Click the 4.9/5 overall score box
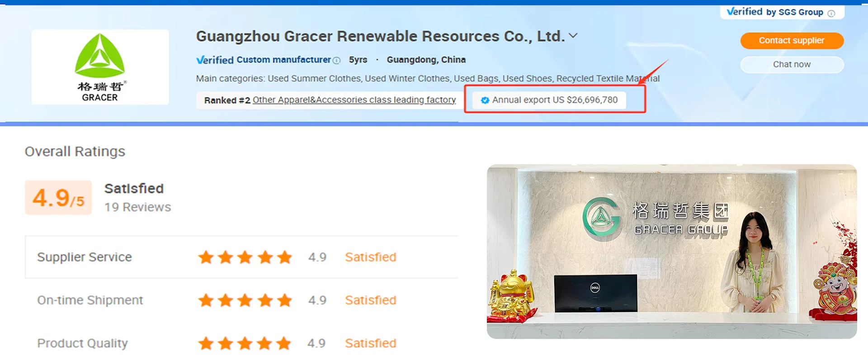This screenshot has height=362, width=868. [58, 197]
